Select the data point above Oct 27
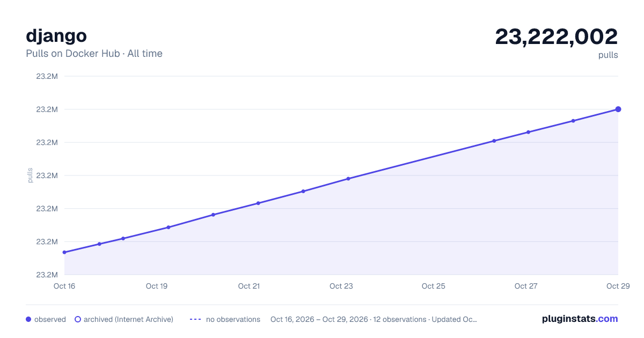The width and height of the screenshot is (644, 338). pos(528,132)
